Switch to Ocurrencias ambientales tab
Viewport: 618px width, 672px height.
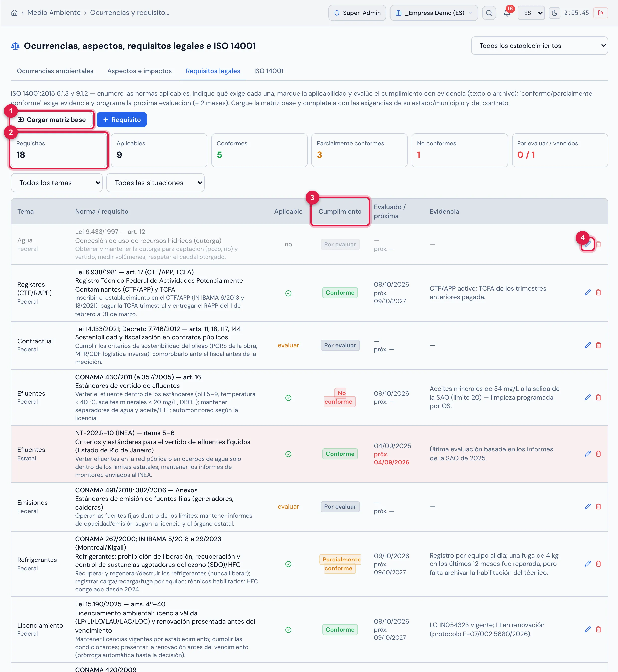tap(55, 71)
